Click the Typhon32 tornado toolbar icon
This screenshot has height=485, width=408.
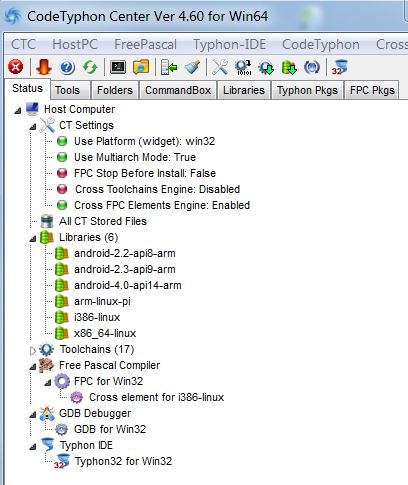pyautogui.click(x=339, y=67)
